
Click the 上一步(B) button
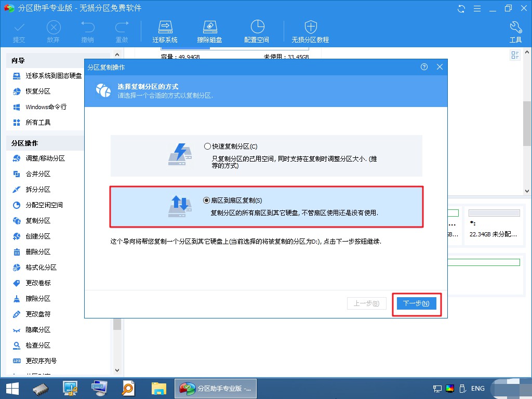(367, 303)
